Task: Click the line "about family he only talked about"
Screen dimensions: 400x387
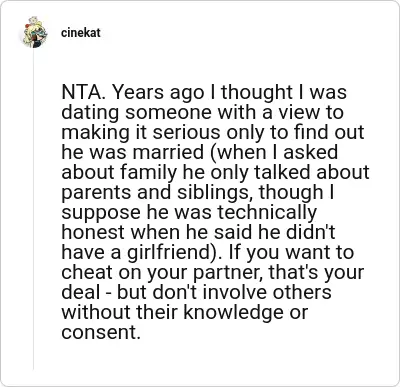Action: [x=215, y=172]
